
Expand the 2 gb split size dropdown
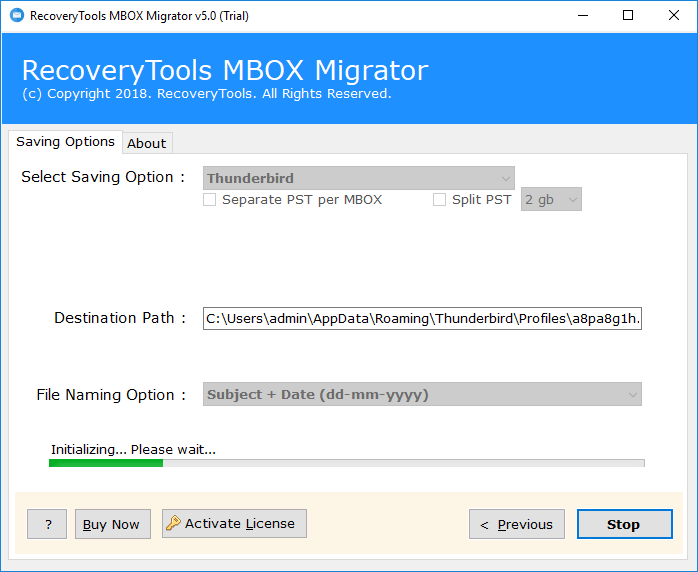coord(551,199)
